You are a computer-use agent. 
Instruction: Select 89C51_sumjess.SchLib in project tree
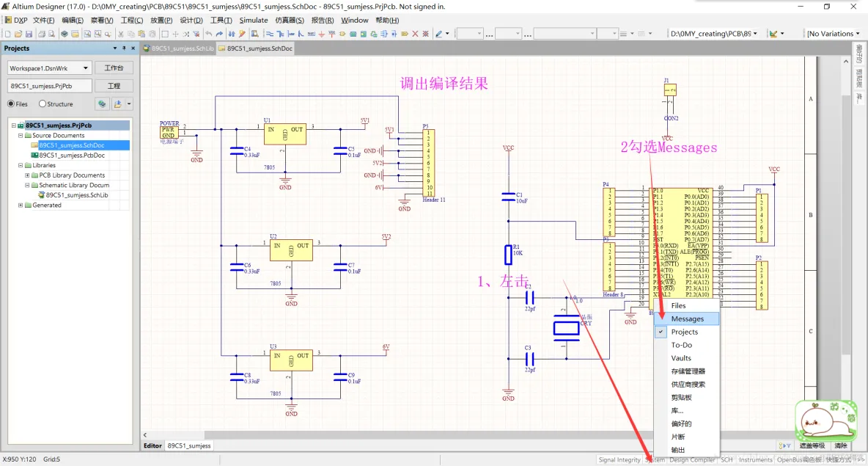[77, 195]
